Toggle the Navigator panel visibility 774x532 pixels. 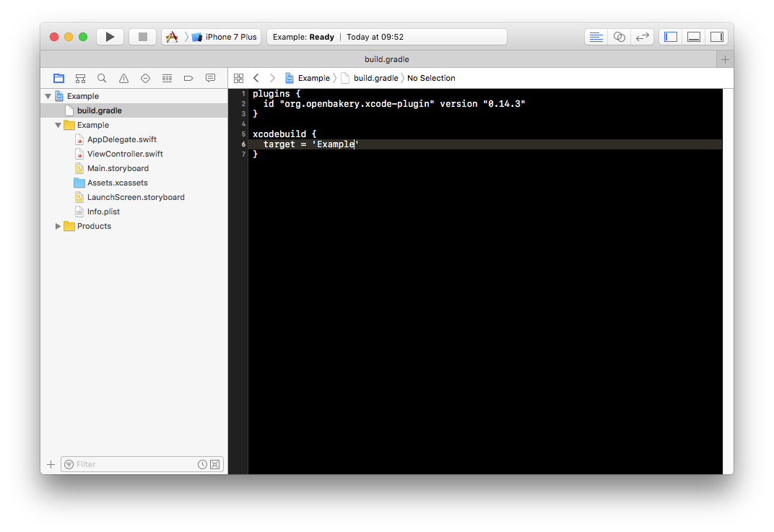coord(671,37)
